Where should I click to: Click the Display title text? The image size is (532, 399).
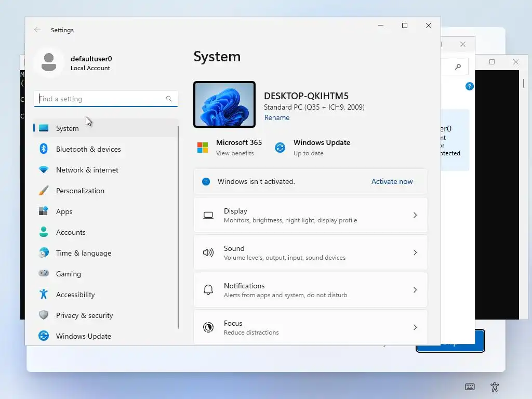click(235, 211)
